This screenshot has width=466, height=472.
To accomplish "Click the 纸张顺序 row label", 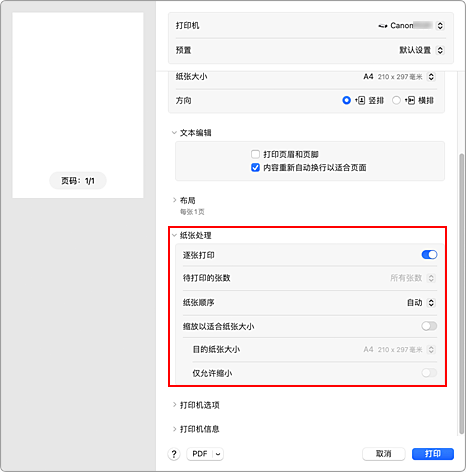I will (199, 303).
